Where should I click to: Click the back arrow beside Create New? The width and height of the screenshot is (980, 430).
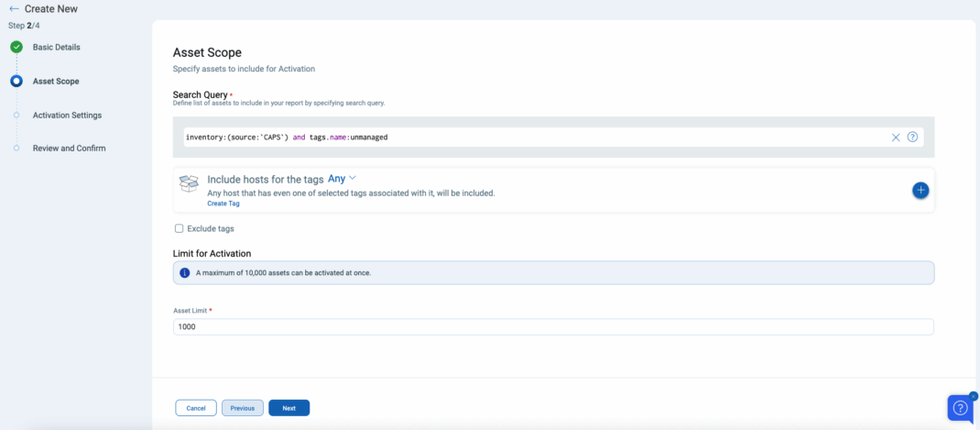point(14,9)
